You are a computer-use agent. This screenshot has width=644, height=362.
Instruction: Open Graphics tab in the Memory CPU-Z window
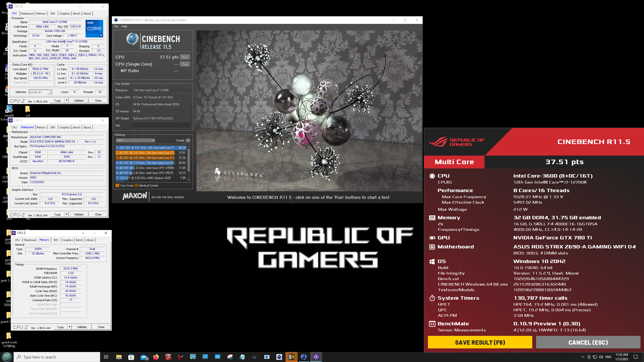point(68,240)
